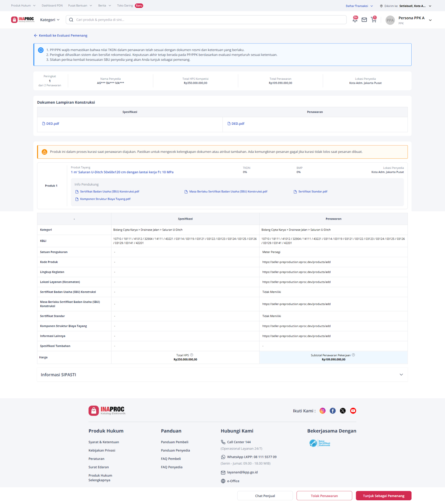Open the Produk Hukum top dropdown
This screenshot has height=504, width=445.
[x=23, y=6]
